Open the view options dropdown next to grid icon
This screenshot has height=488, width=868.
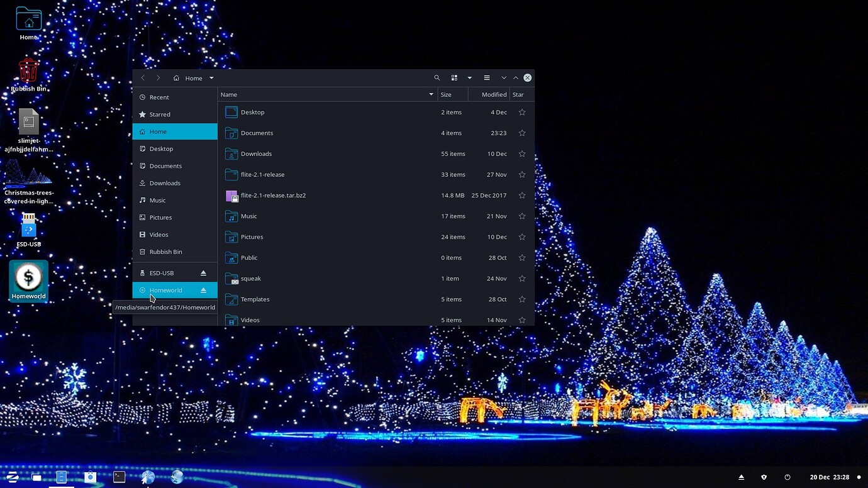tap(469, 77)
